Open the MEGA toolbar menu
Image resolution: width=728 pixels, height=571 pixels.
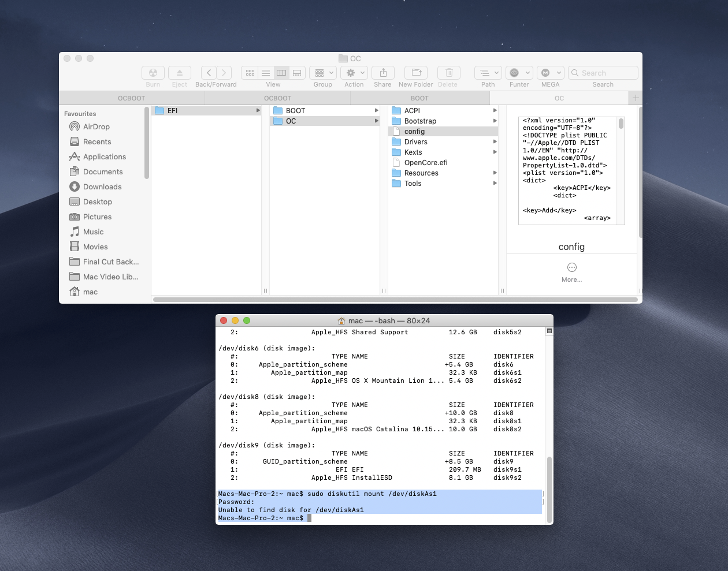(550, 73)
